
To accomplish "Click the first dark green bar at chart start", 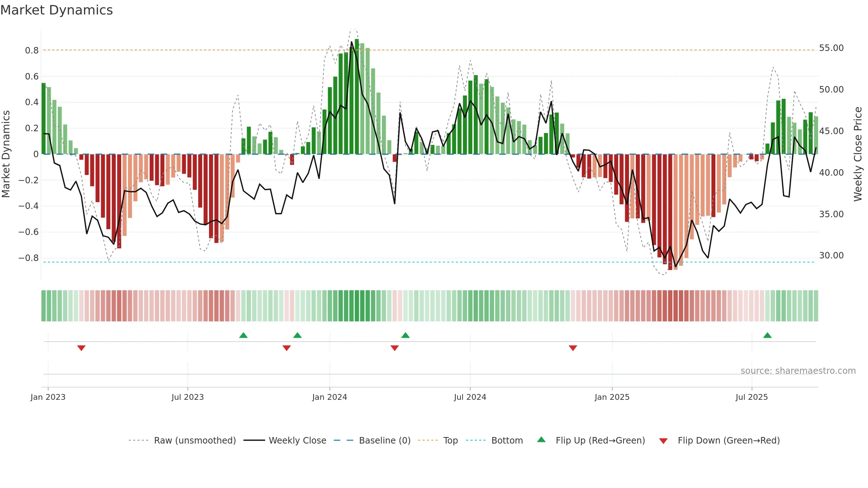I will point(43,119).
